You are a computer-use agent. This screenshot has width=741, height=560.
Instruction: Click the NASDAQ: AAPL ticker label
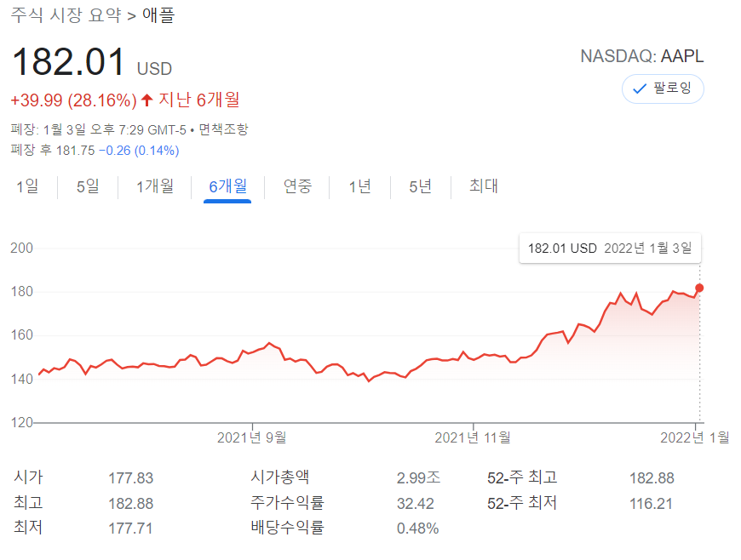click(x=641, y=56)
